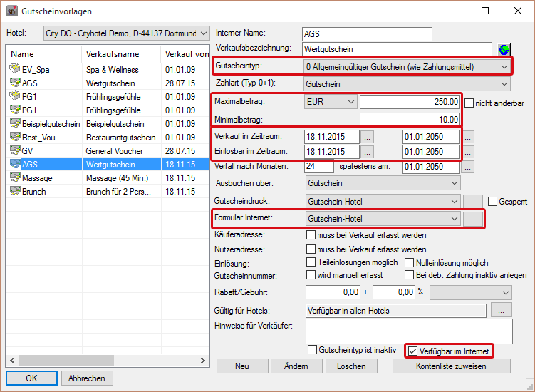Image resolution: width=535 pixels, height=392 pixels.
Task: Enable the nicht änderbar checkbox
Action: 469,103
